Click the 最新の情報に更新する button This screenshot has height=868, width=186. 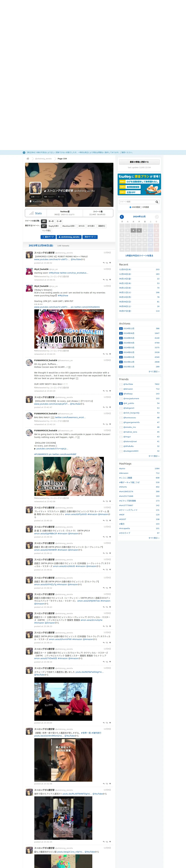(139, 162)
